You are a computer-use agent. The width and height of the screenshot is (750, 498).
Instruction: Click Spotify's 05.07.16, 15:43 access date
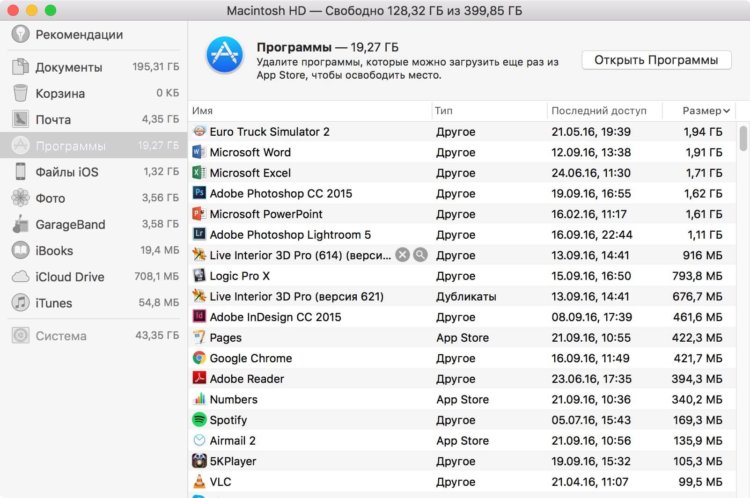(591, 420)
